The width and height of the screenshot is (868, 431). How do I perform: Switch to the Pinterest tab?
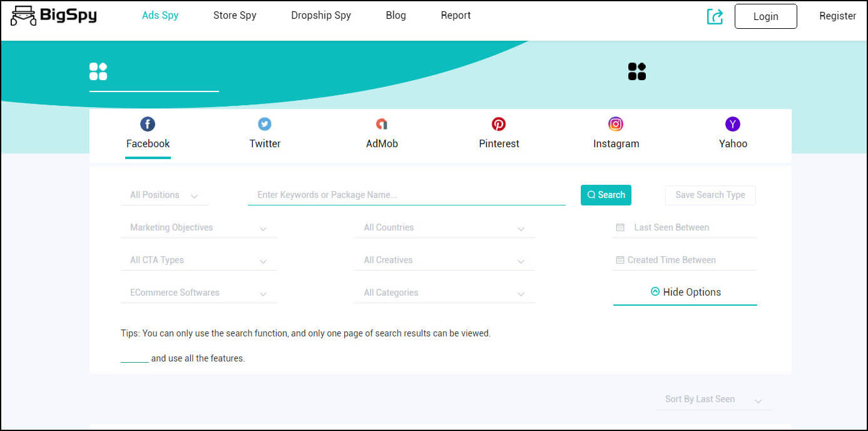pos(499,143)
